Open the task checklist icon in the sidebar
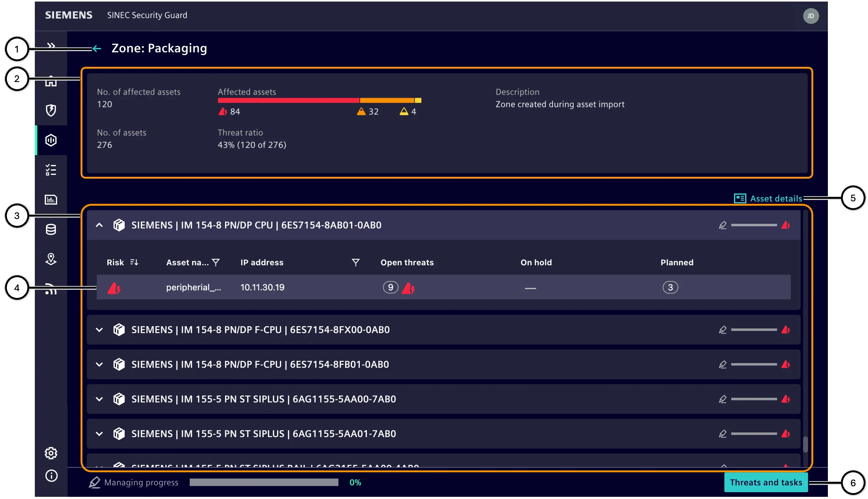This screenshot has height=499, width=868. (51, 170)
